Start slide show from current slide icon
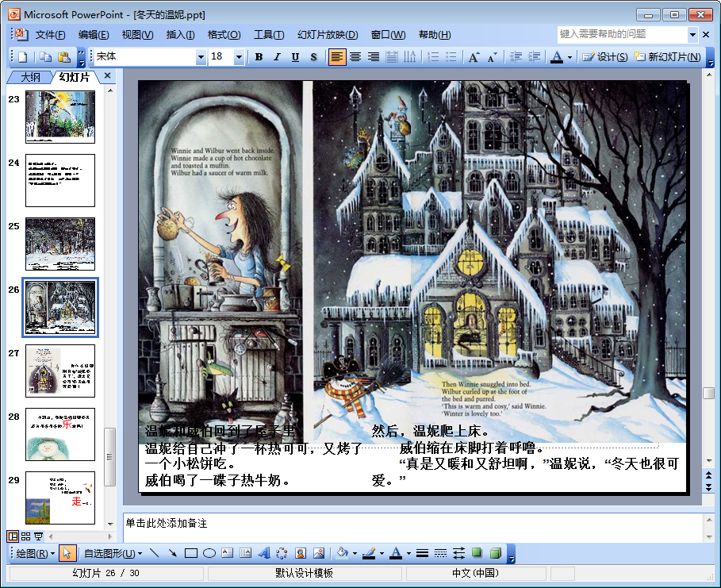This screenshot has width=721, height=588. (39, 536)
